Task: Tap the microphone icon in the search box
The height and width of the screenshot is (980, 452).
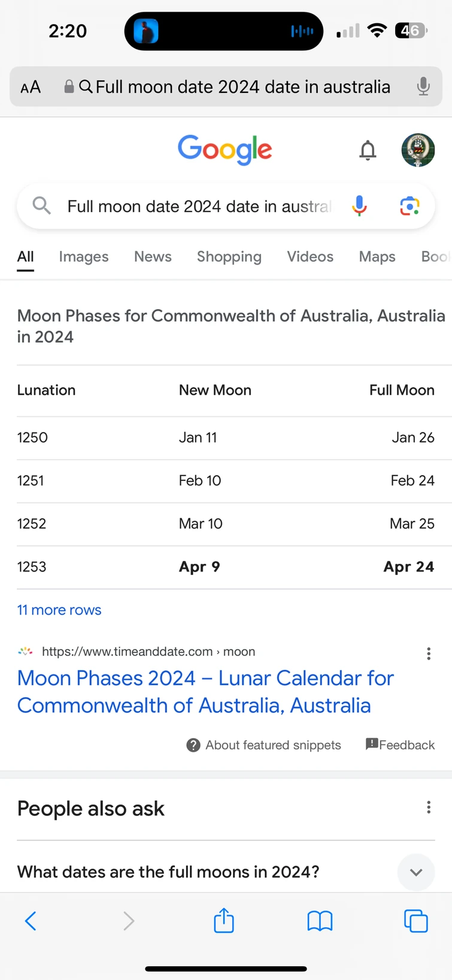Action: (x=359, y=206)
